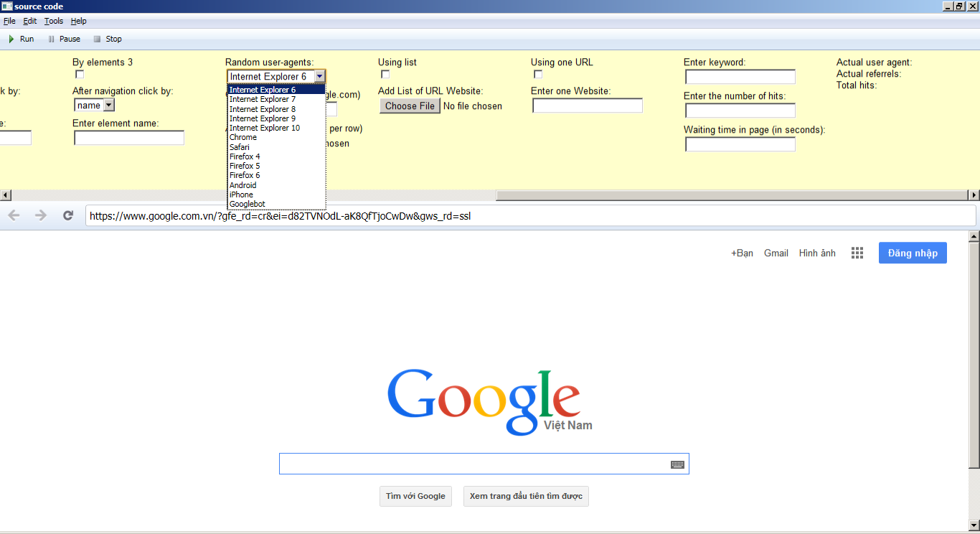
Task: Select Internet Explorer 7 in the list
Action: click(x=276, y=99)
